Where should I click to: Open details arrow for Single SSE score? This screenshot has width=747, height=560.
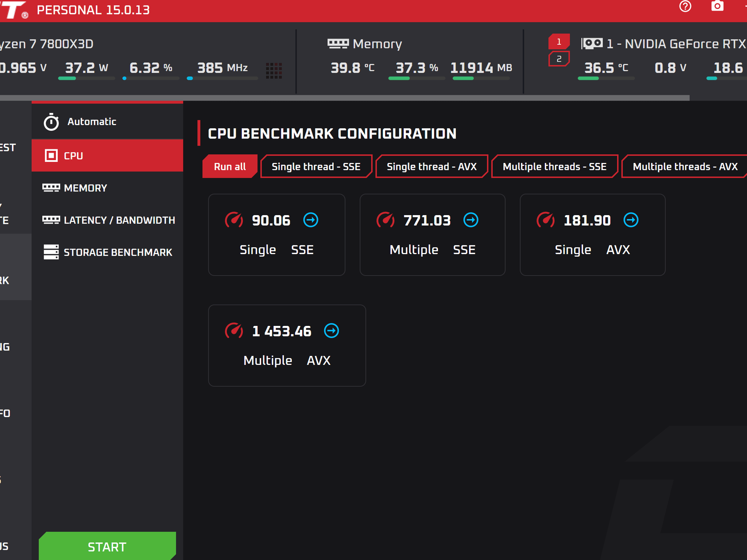pos(311,220)
